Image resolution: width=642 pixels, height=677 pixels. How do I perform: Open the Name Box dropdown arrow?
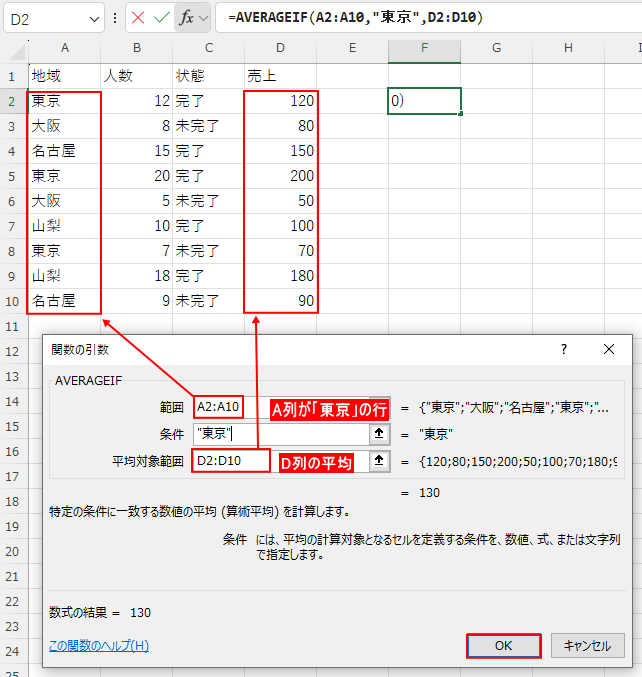click(93, 18)
